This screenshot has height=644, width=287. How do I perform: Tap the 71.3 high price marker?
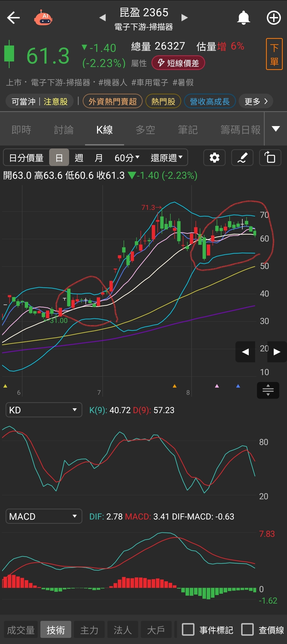pyautogui.click(x=151, y=207)
